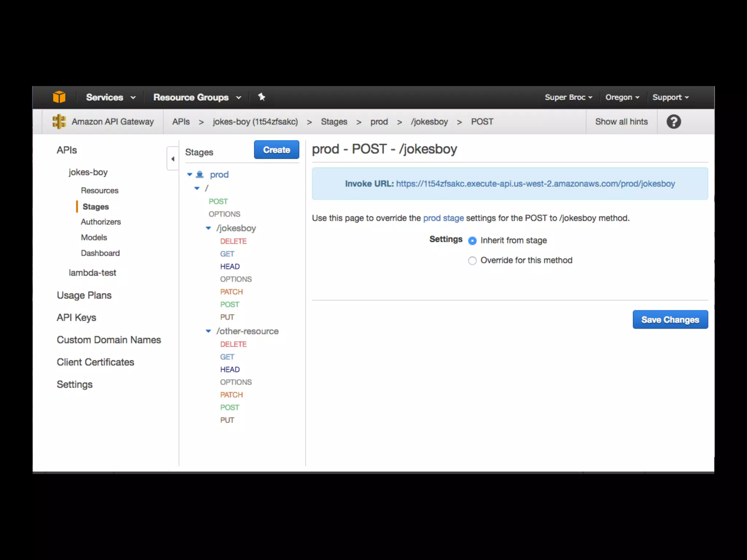Open Settings in left sidebar
Image resolution: width=747 pixels, height=560 pixels.
[x=75, y=385]
